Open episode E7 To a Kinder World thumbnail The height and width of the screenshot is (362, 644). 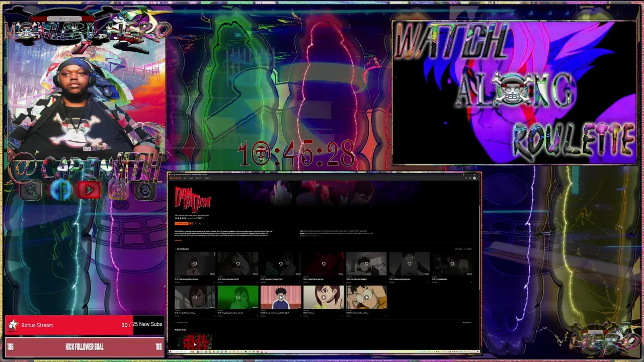452,264
